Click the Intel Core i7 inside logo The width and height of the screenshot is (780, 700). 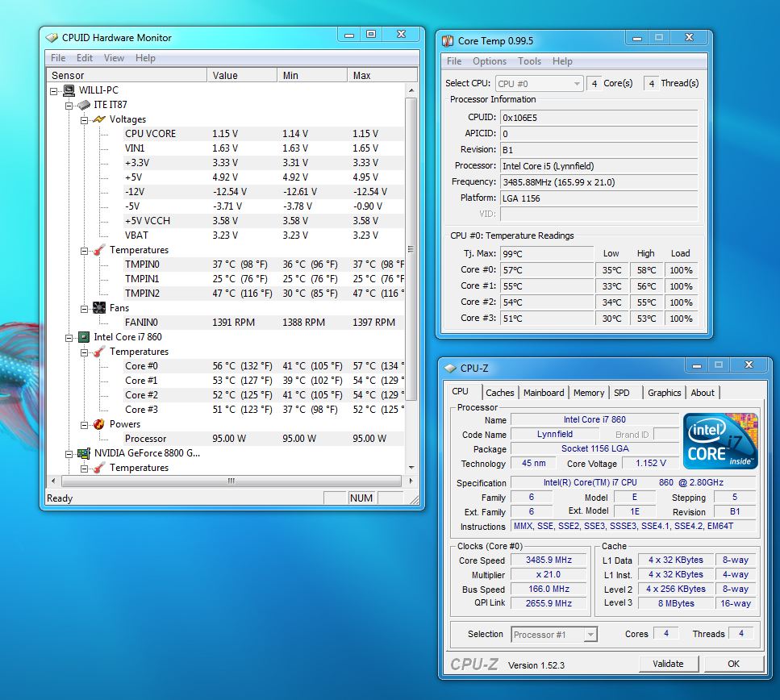point(720,441)
